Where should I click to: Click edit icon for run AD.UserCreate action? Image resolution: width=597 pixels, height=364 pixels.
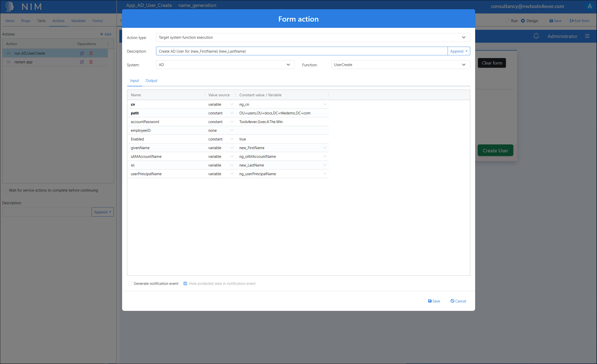[x=82, y=53]
